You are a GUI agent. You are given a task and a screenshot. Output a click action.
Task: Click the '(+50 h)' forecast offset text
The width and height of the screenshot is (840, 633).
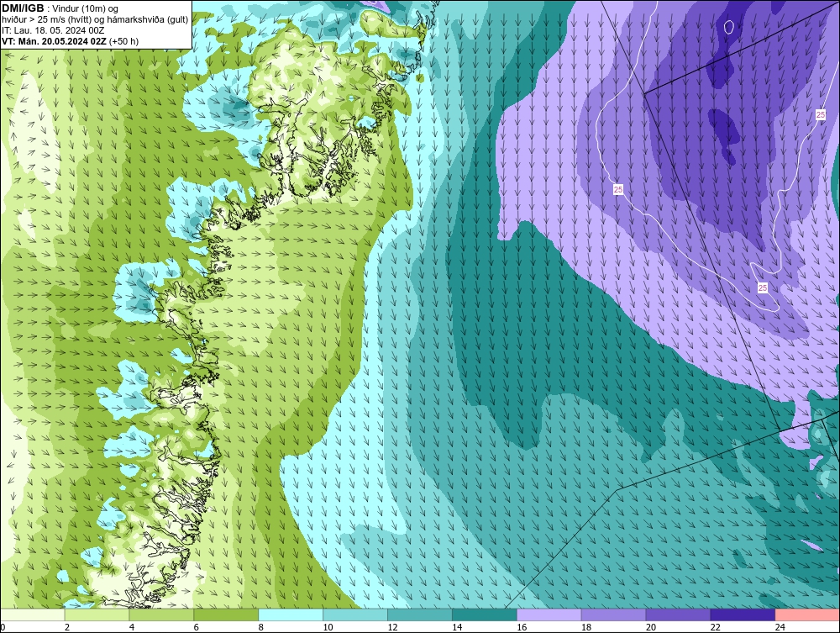123,41
